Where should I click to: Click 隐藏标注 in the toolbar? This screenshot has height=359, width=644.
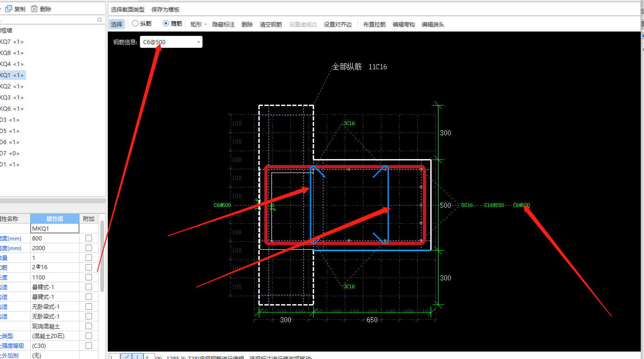click(223, 24)
